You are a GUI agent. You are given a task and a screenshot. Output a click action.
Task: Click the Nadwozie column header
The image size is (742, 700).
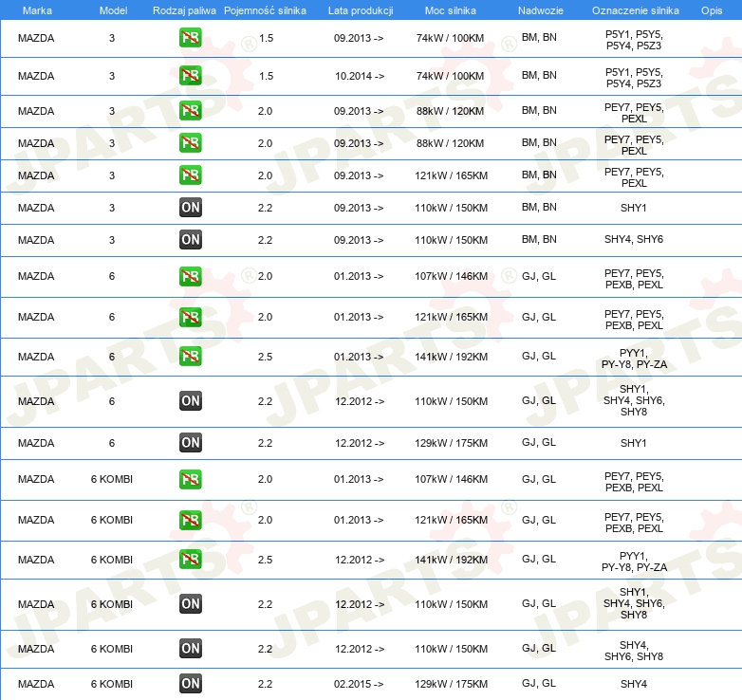click(x=541, y=10)
